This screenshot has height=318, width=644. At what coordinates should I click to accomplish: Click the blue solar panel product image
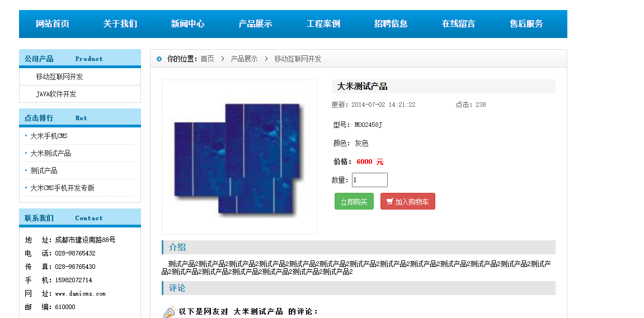(x=239, y=157)
